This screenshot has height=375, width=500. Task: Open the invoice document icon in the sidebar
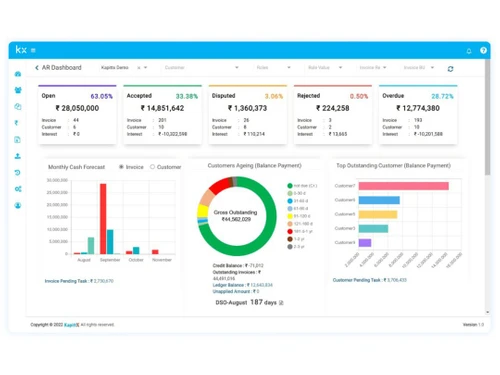click(18, 139)
